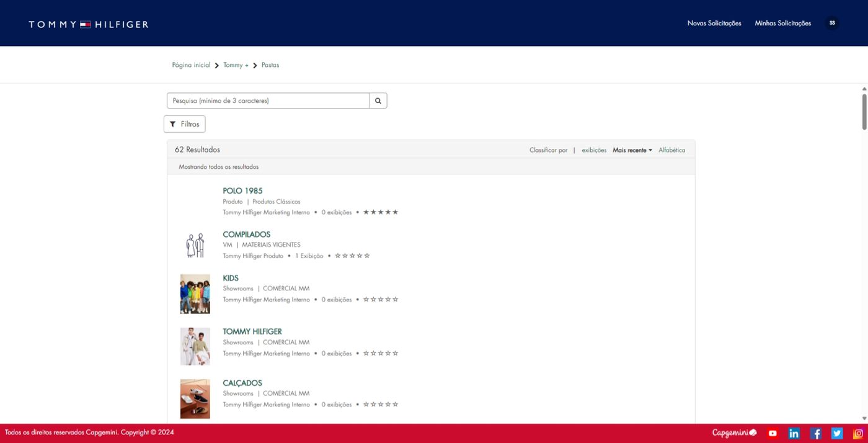Open the TOMMY HILFIGER folder title

click(x=252, y=332)
